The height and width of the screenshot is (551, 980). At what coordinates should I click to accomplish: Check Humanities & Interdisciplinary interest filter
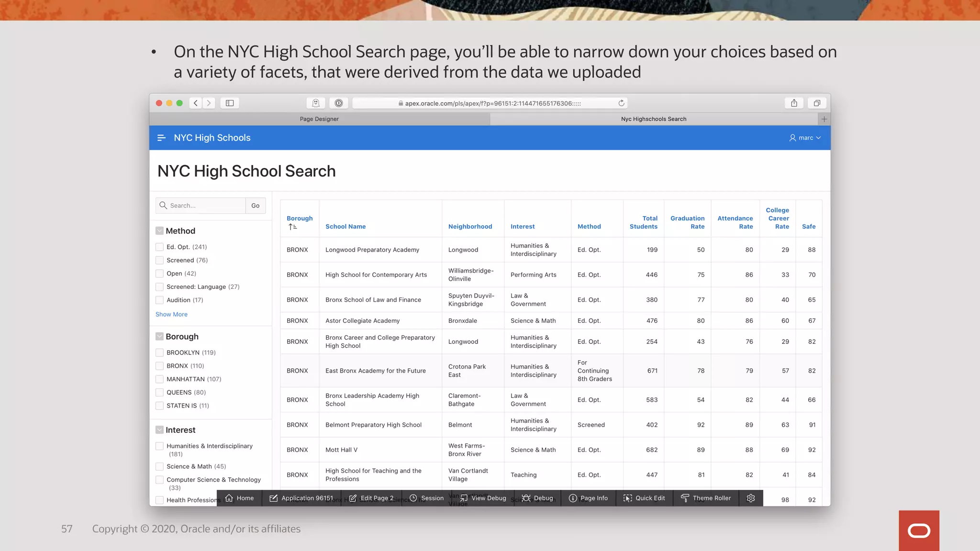point(159,446)
